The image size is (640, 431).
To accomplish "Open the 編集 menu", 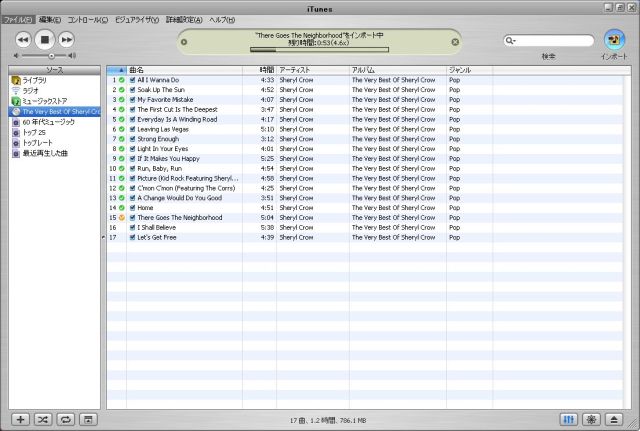I will (x=50, y=20).
